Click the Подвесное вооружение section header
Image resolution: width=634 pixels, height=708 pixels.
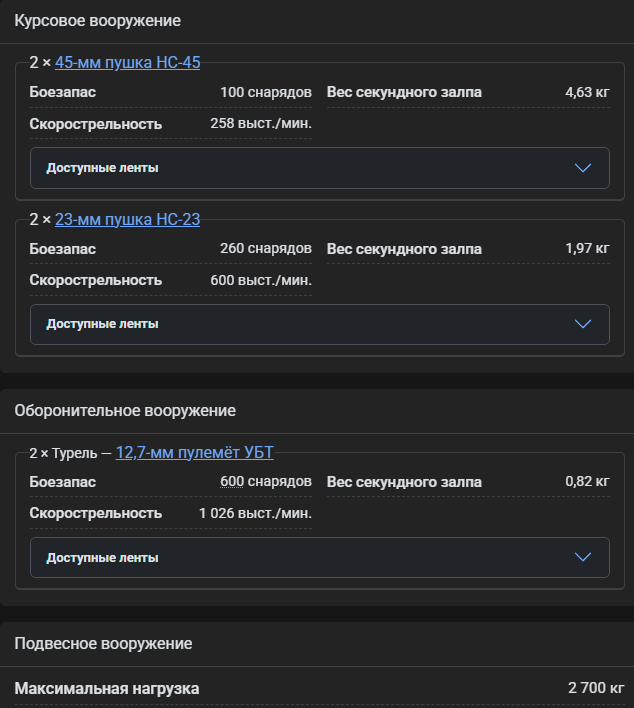pos(103,643)
